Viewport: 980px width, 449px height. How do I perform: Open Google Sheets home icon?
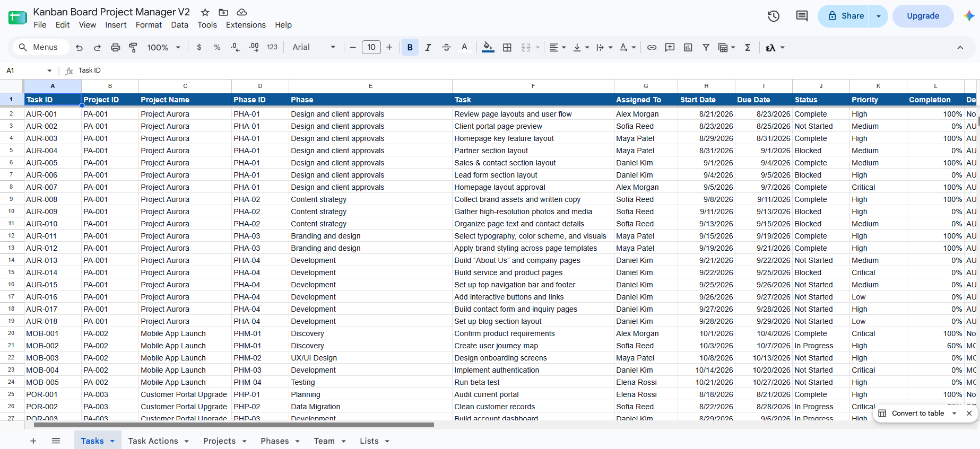point(18,17)
